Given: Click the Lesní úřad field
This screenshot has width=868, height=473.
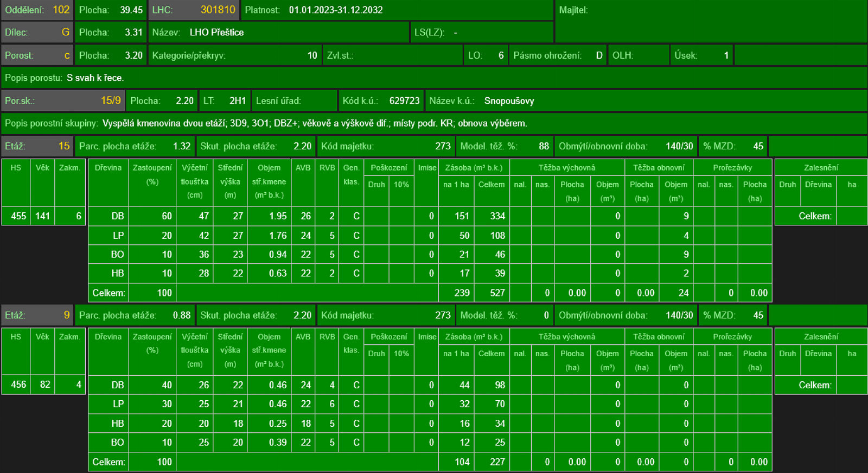Looking at the screenshot, I should click(x=296, y=100).
